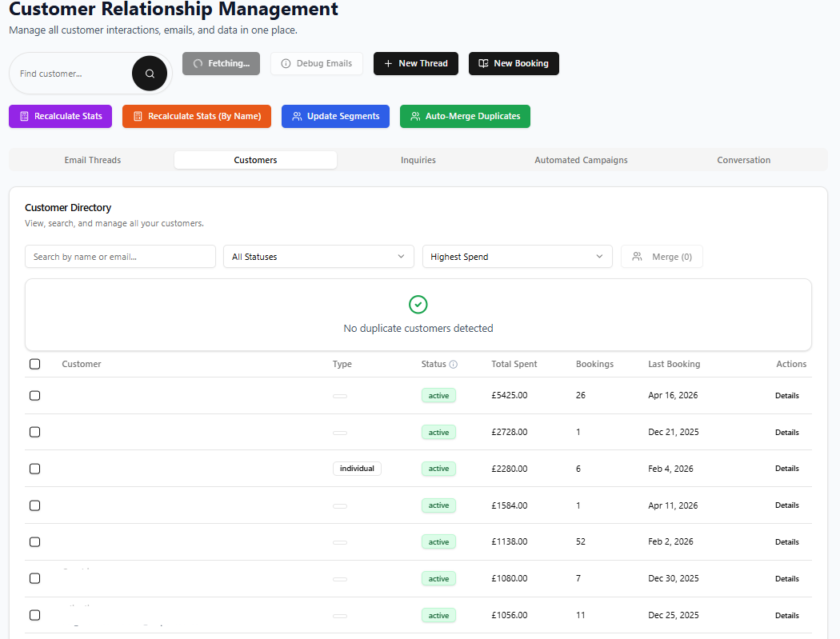Start a New Thread

pyautogui.click(x=416, y=63)
